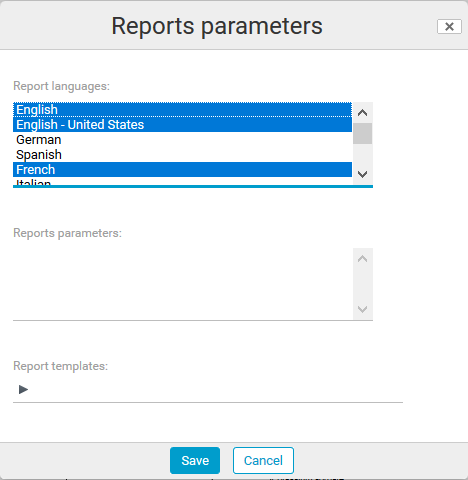Cancel the Reports parameters dialog
468x480 pixels.
263,460
